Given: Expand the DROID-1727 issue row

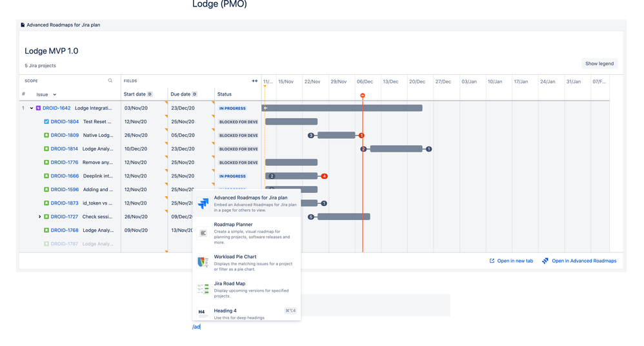Looking at the screenshot, I should pyautogui.click(x=39, y=216).
